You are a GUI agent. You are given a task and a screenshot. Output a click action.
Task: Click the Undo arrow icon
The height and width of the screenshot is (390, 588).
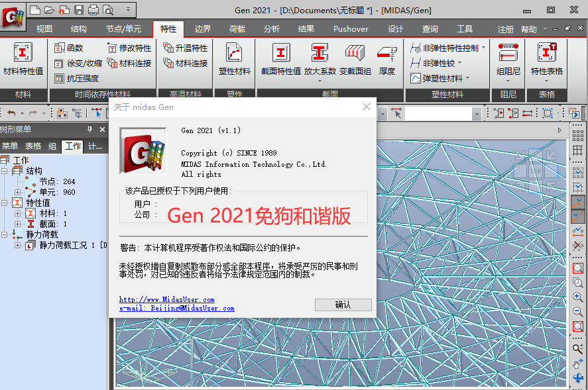[x=12, y=113]
